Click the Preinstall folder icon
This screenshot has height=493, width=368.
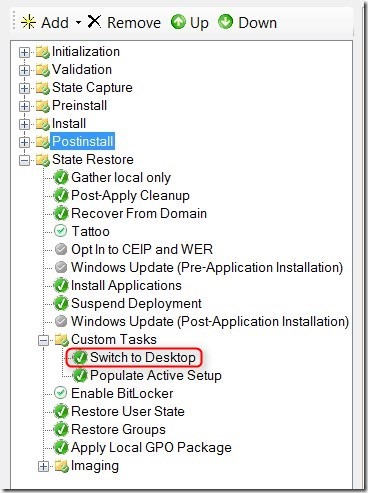[43, 106]
